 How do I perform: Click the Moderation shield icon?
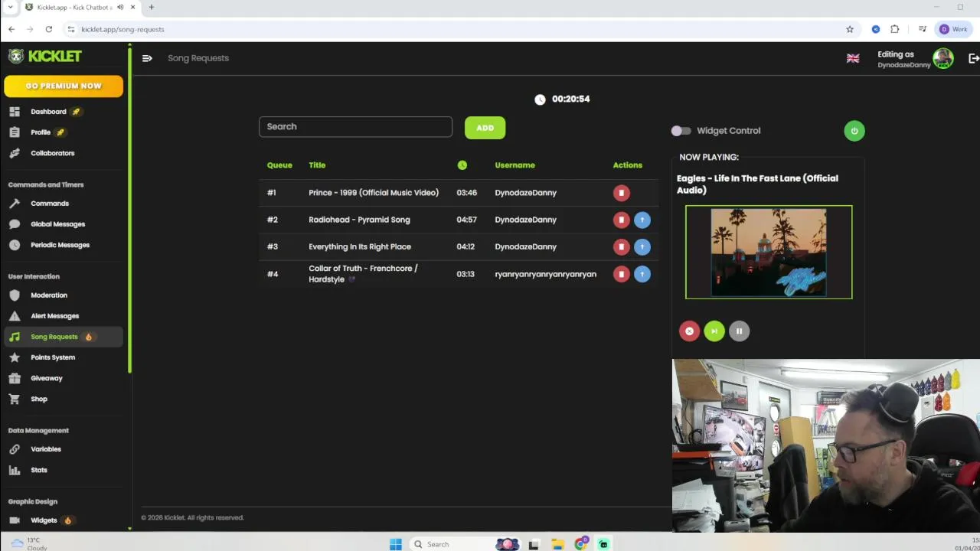point(15,295)
